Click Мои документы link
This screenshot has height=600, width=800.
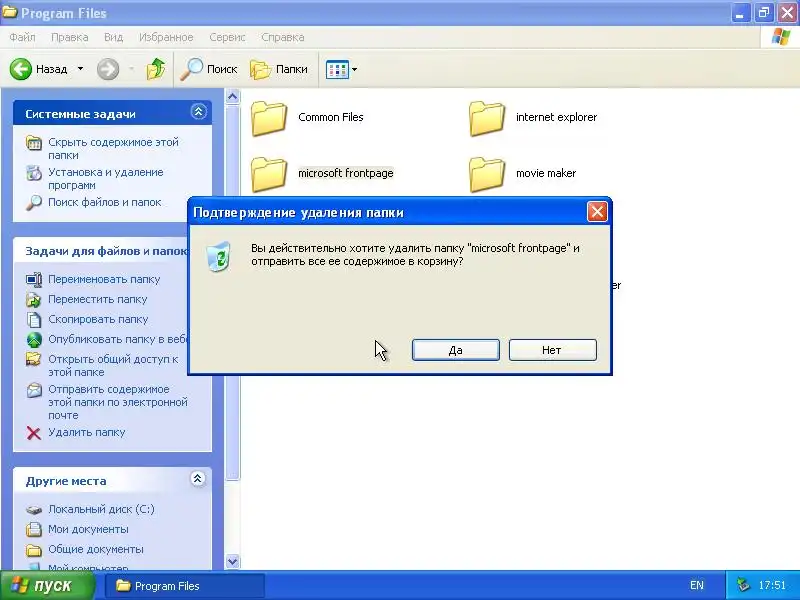coord(88,529)
